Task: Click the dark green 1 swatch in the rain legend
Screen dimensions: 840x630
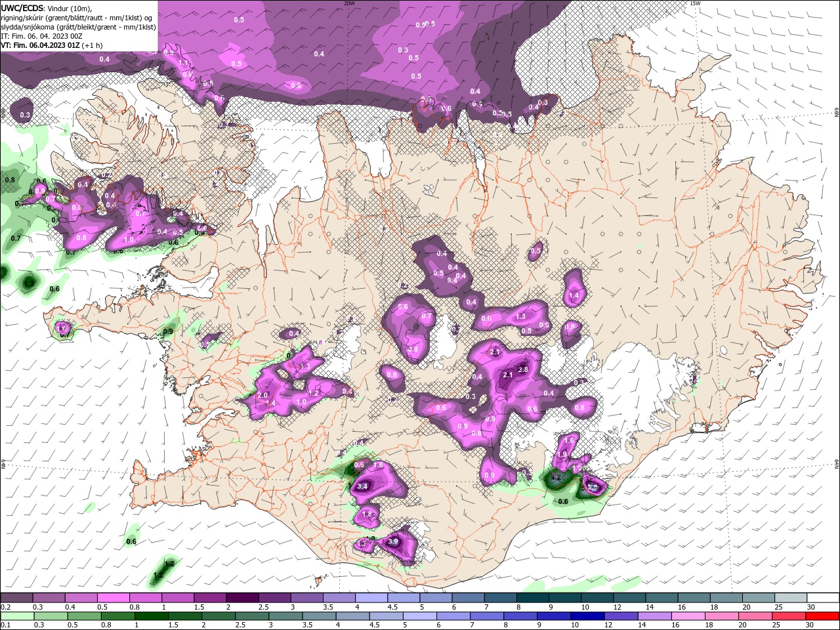Action: pos(151,616)
